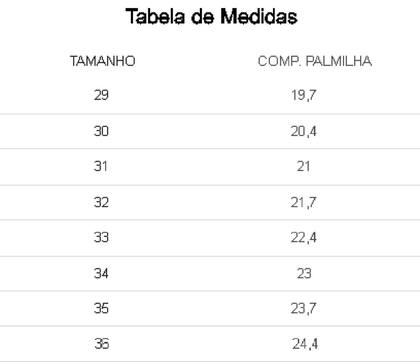The image size is (420, 362).
Task: Click the 23,7 insole length value
Action: 303,309
